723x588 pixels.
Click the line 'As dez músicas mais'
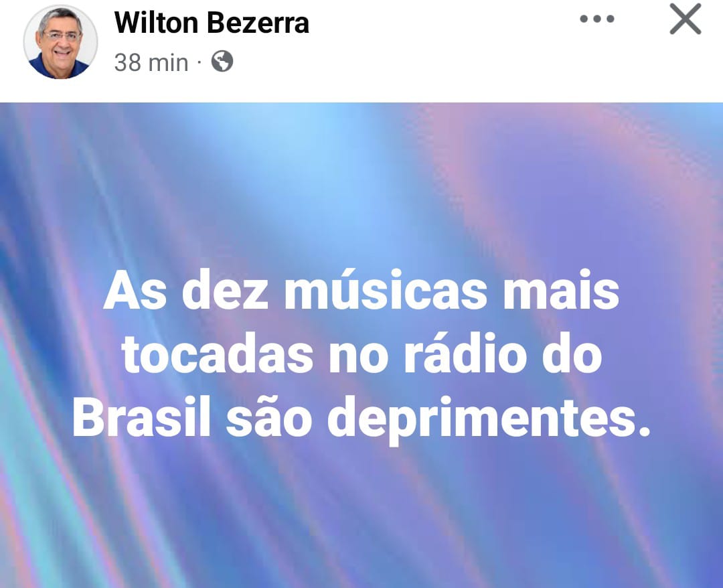pyautogui.click(x=361, y=291)
